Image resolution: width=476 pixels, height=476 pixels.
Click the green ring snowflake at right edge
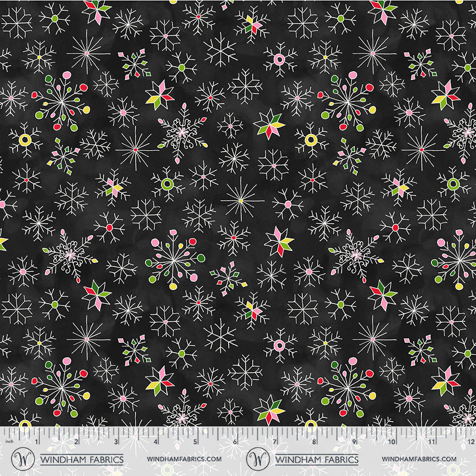[x=453, y=183]
